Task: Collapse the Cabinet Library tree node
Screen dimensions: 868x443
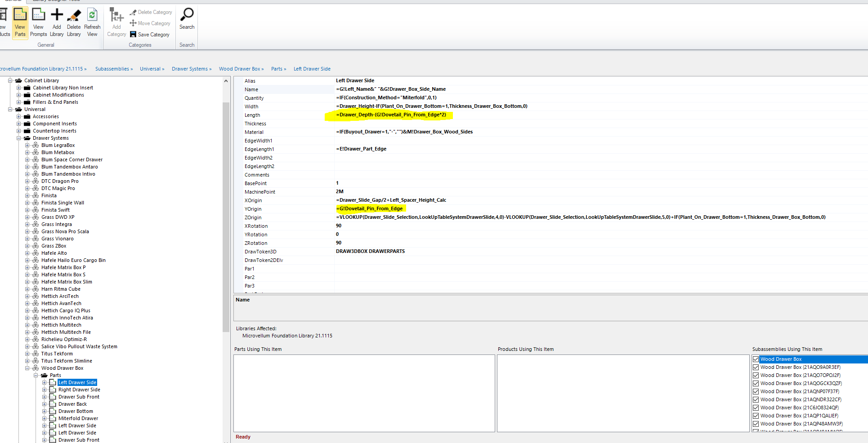Action: click(10, 81)
